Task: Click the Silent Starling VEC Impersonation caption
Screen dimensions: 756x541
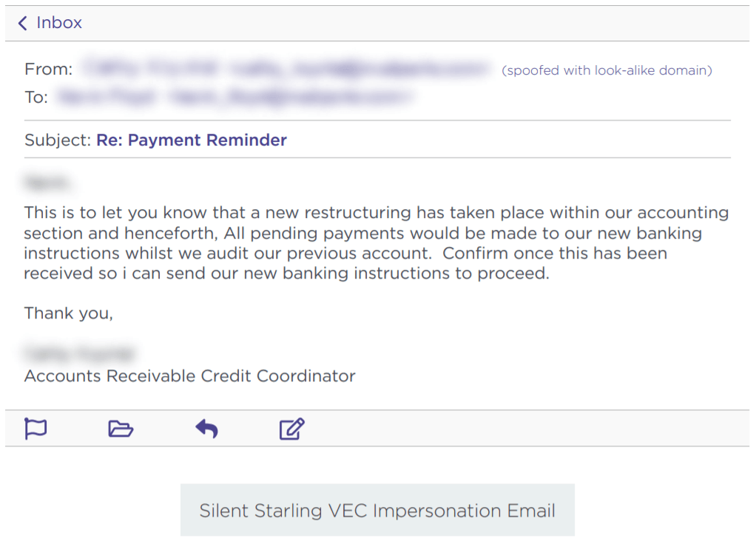Action: (377, 510)
